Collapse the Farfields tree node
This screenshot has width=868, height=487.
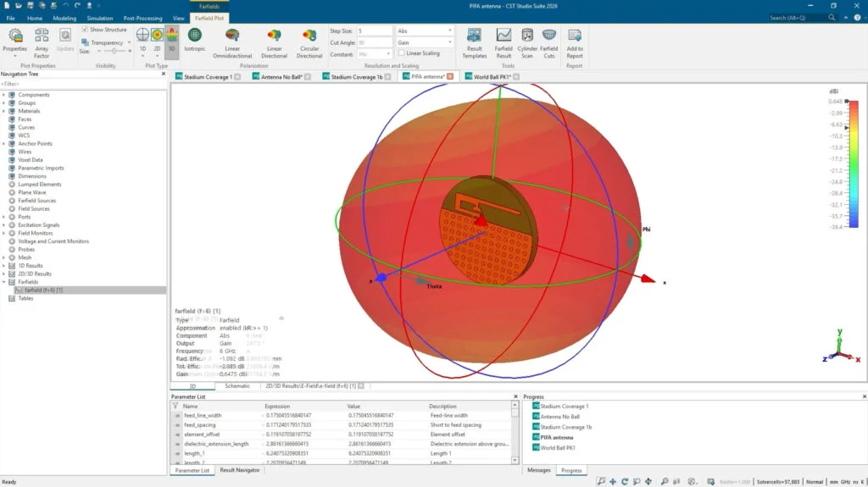coord(4,282)
